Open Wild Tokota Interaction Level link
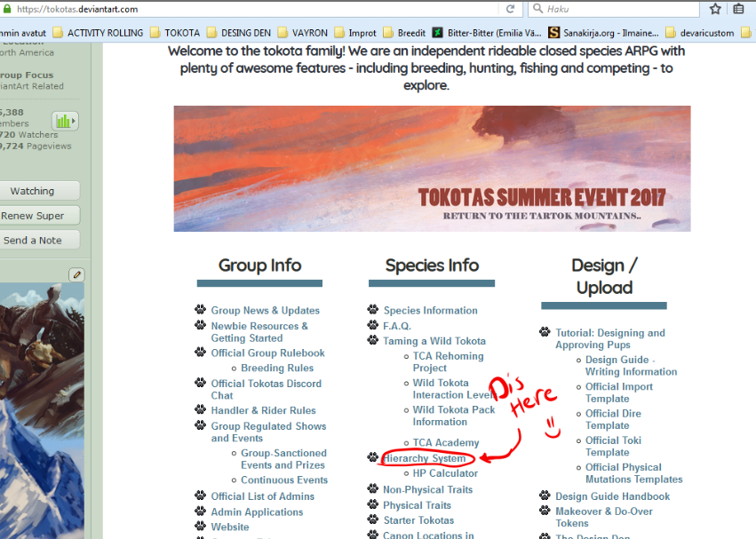756x539 pixels. tap(453, 389)
